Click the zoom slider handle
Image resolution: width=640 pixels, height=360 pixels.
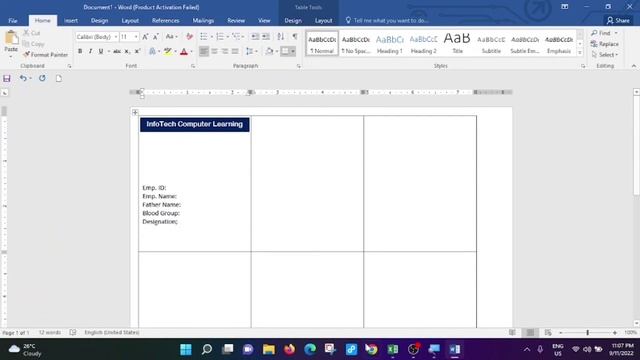pos(587,333)
